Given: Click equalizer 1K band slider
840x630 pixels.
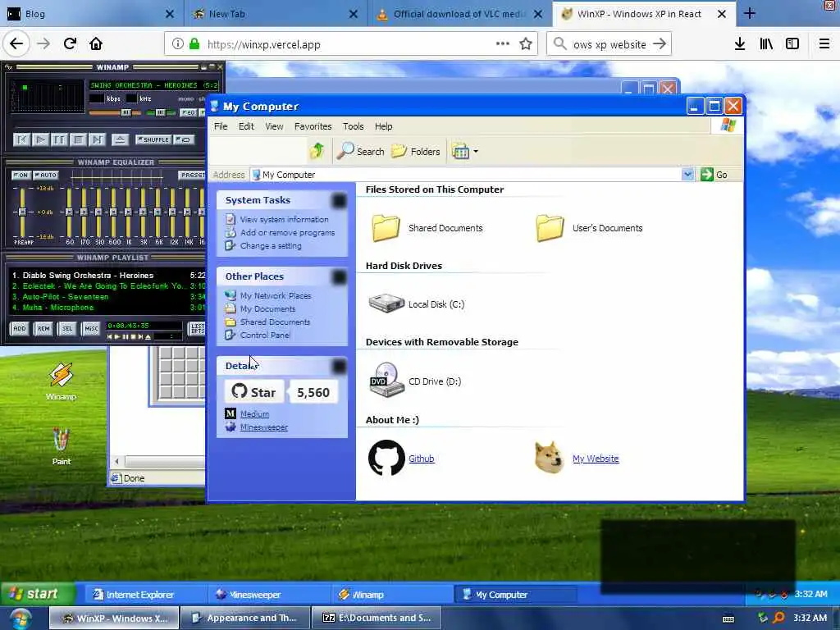Looking at the screenshot, I should [x=128, y=212].
